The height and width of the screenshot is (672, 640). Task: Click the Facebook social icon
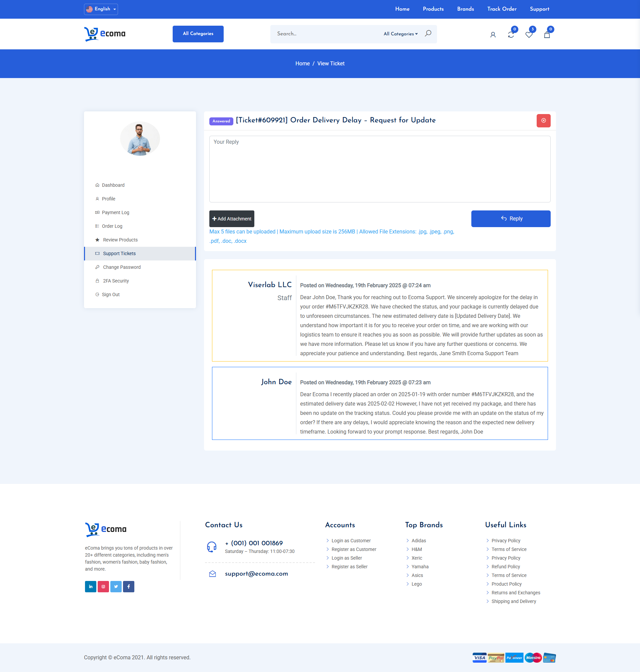coord(129,586)
